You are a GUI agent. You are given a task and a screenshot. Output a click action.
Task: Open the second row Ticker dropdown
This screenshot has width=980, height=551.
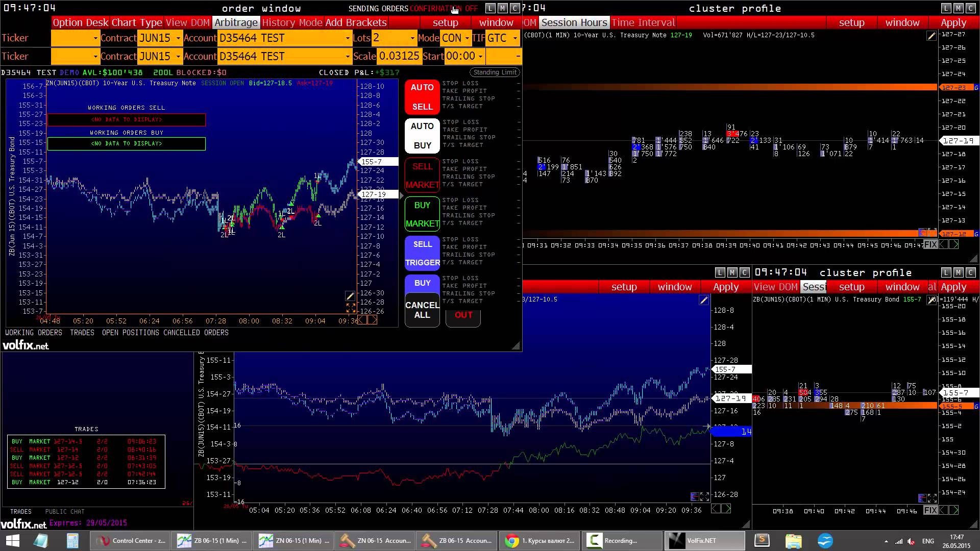coord(75,57)
